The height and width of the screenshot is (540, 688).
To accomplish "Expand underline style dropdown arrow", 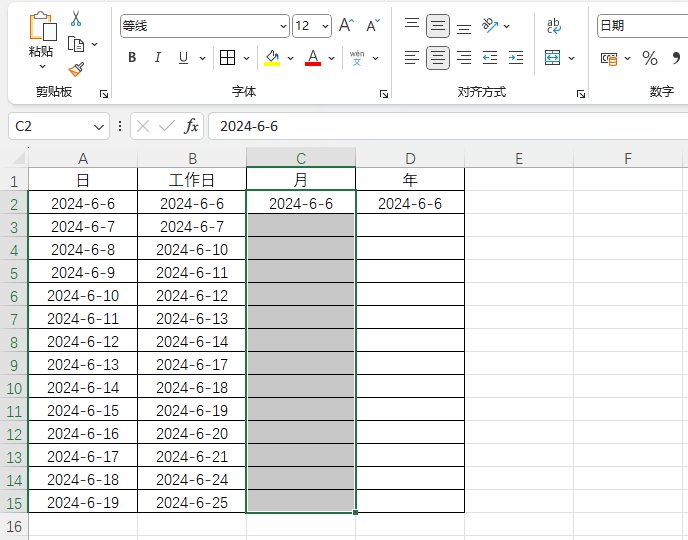I will [202, 58].
